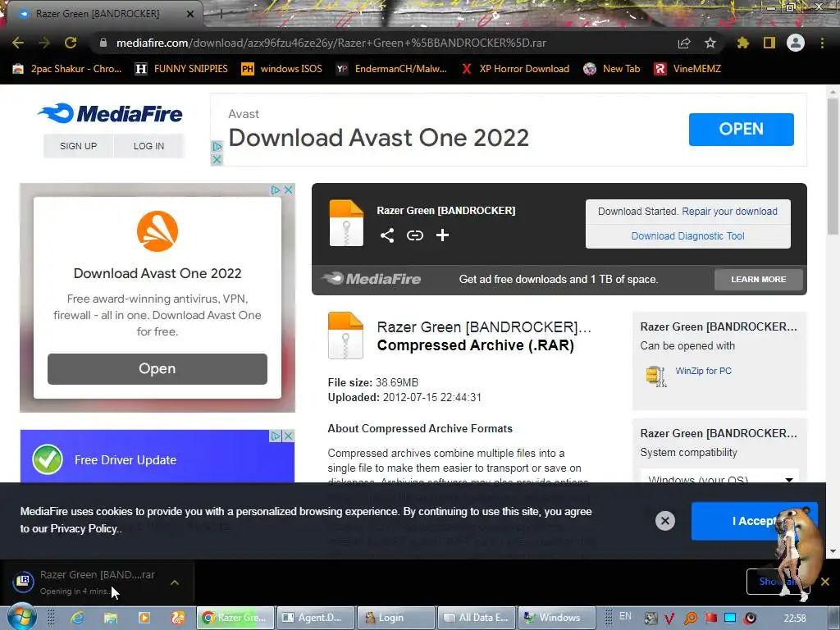Open the Windows Start menu
840x630 pixels.
click(21, 617)
